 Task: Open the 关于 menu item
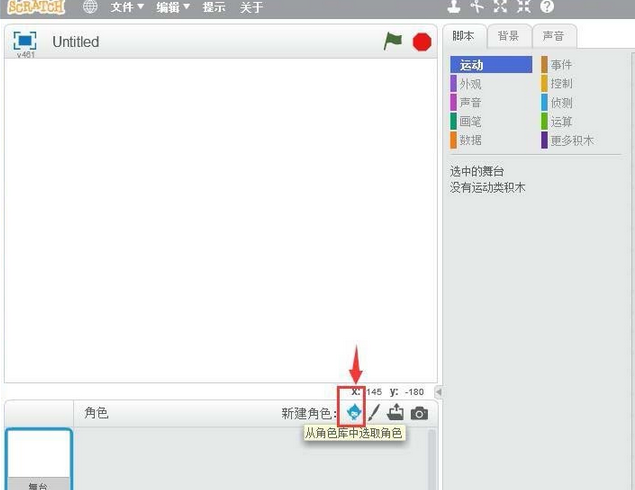(251, 7)
